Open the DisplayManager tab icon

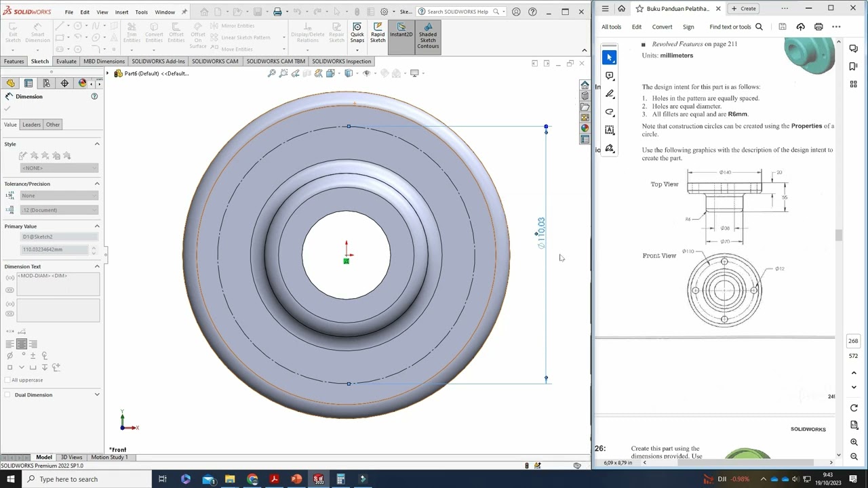82,83
